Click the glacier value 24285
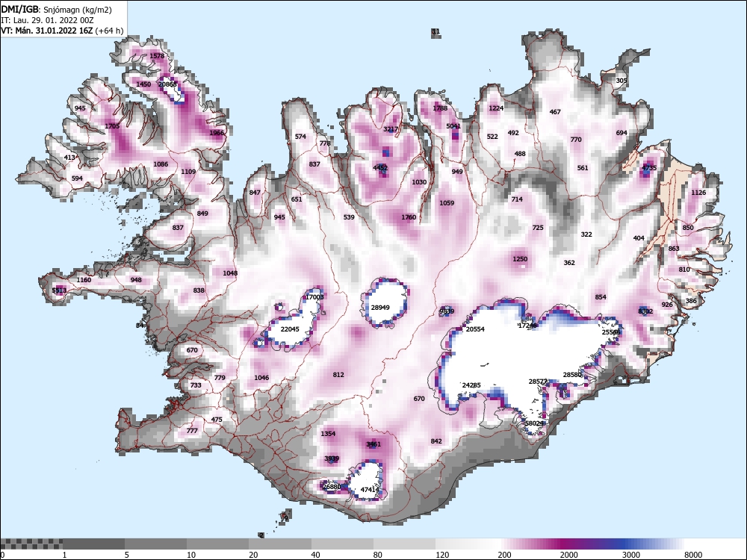The height and width of the screenshot is (560, 747). coord(471,385)
